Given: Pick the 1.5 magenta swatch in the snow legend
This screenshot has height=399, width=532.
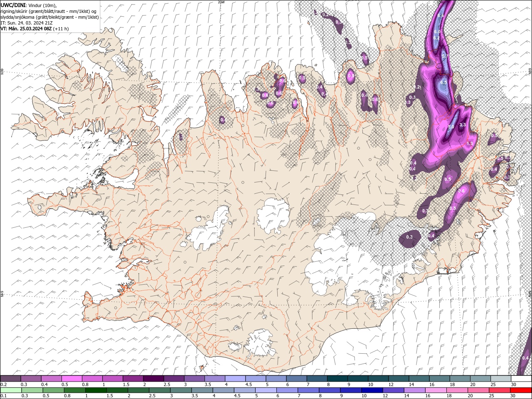Looking at the screenshot, I should [x=133, y=379].
